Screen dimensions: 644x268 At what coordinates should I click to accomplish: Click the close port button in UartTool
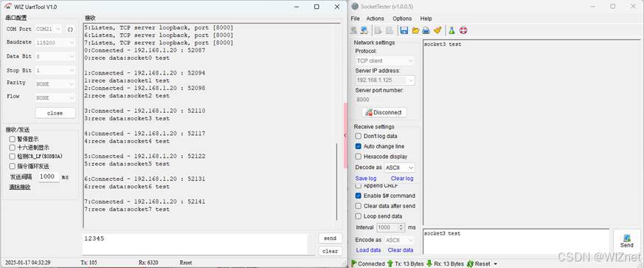[55, 113]
